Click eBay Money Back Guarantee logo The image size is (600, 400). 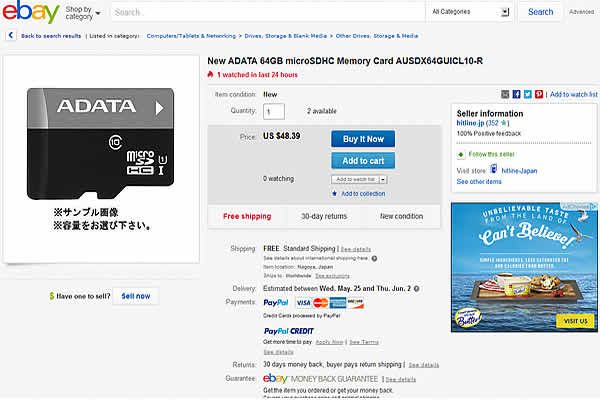320,379
